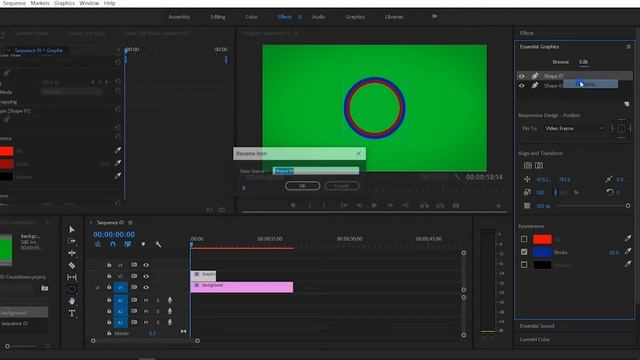Click OK in Rename Item dialog
The width and height of the screenshot is (640, 360).
(x=302, y=186)
